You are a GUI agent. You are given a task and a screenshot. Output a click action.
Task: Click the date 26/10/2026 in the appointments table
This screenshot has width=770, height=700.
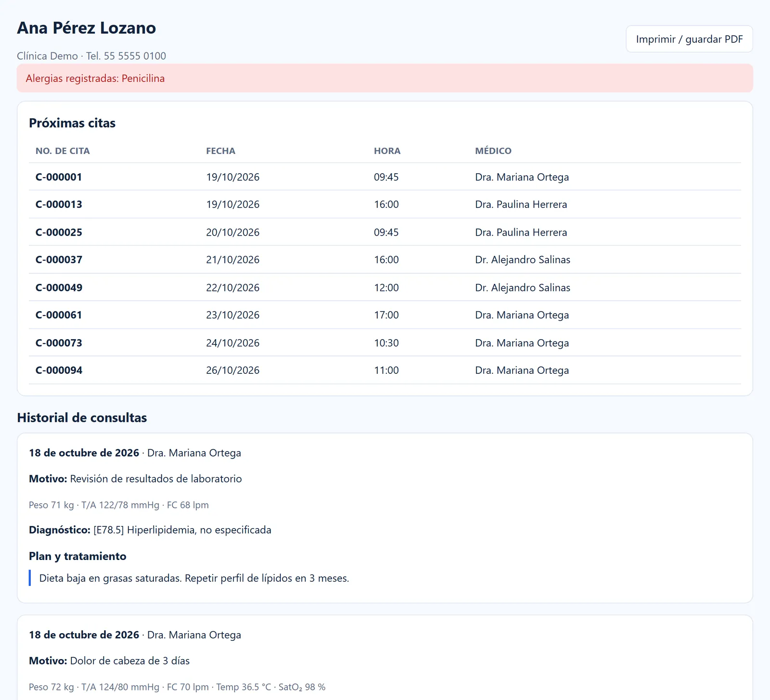pyautogui.click(x=233, y=370)
